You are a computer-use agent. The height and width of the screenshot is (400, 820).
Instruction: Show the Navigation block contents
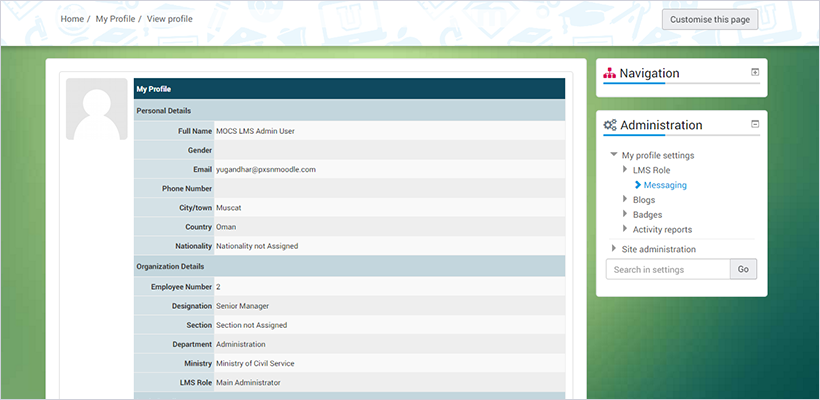(755, 72)
